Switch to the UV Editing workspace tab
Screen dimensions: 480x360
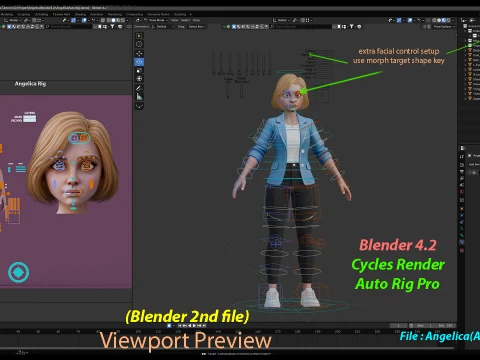(x=41, y=14)
